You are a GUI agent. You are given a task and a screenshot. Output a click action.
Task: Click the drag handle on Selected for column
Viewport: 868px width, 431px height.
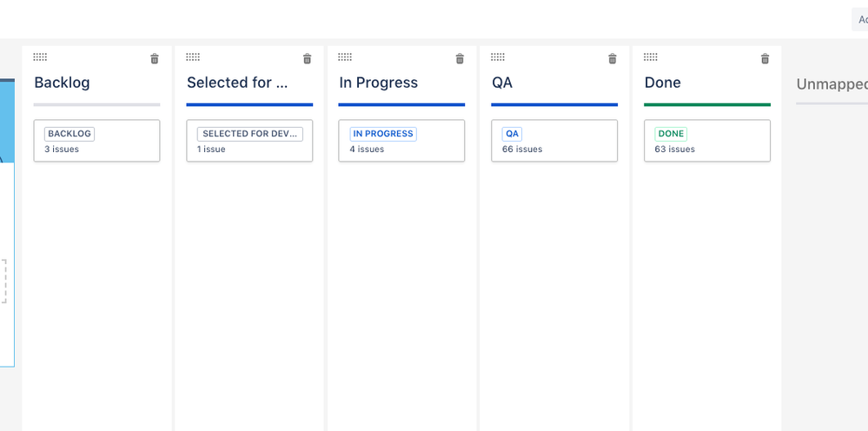tap(193, 57)
